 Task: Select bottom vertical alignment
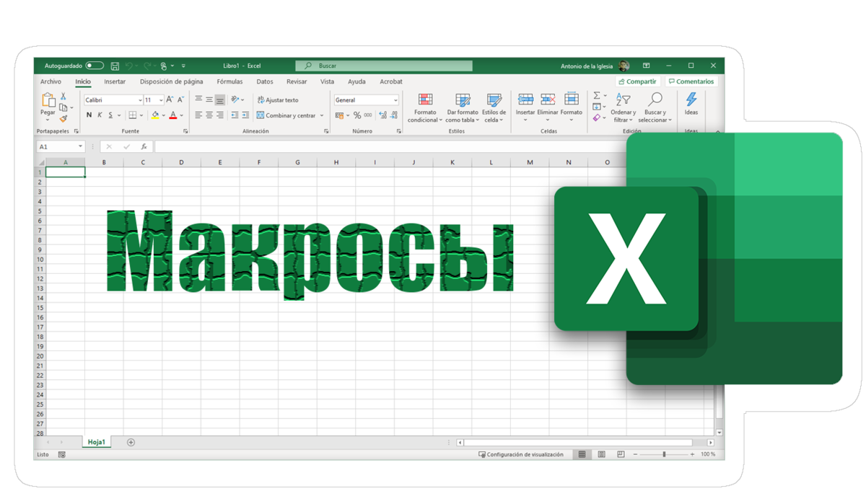pyautogui.click(x=220, y=100)
